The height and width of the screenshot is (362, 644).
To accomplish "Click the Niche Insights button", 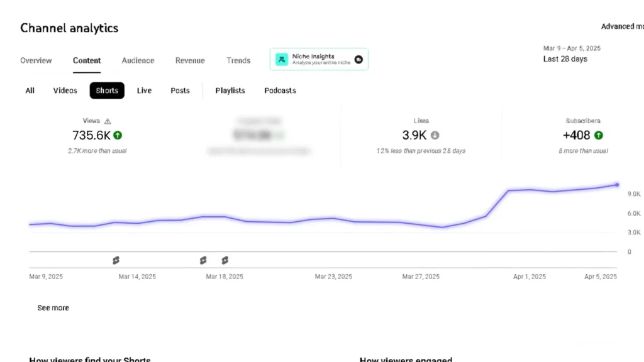I will pos(319,60).
